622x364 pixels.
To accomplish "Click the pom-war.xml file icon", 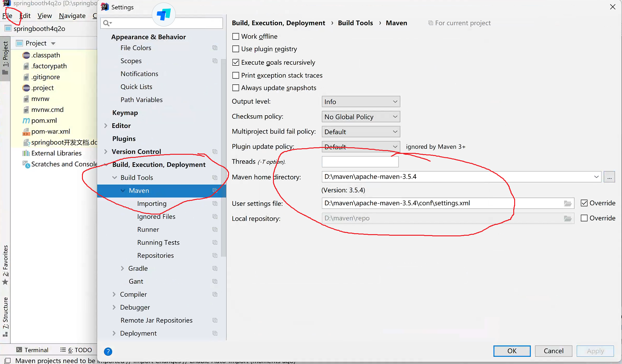I will coord(26,132).
